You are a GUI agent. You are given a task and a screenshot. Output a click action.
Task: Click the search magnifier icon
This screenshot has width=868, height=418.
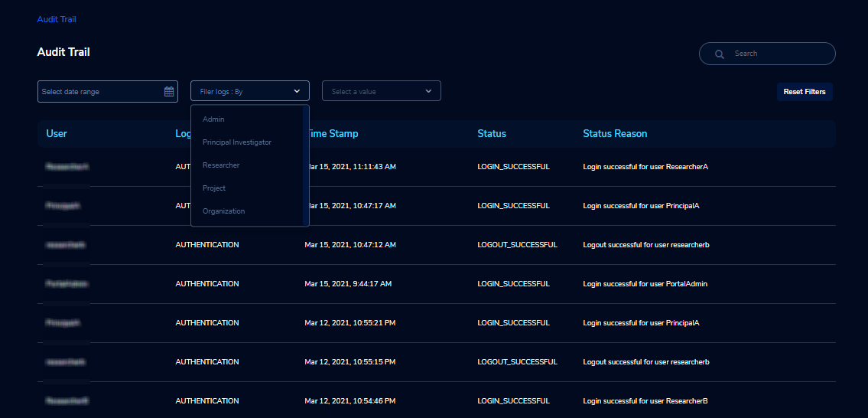(x=719, y=54)
